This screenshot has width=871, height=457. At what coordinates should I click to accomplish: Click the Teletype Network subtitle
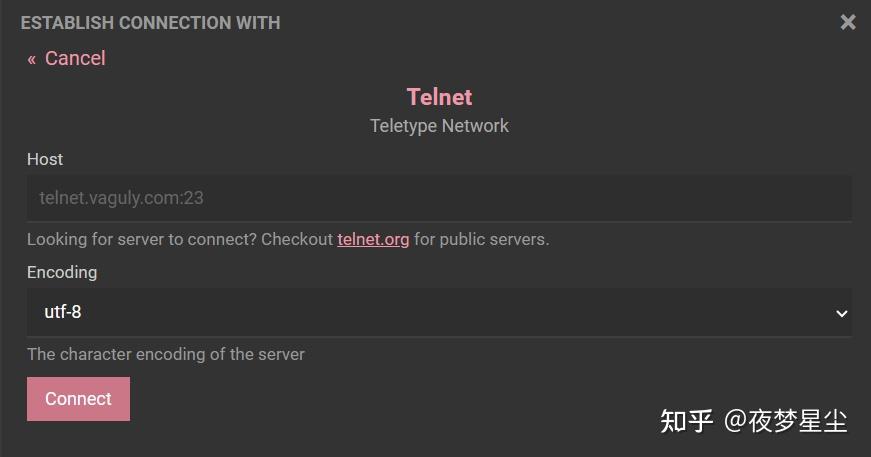[x=439, y=126]
